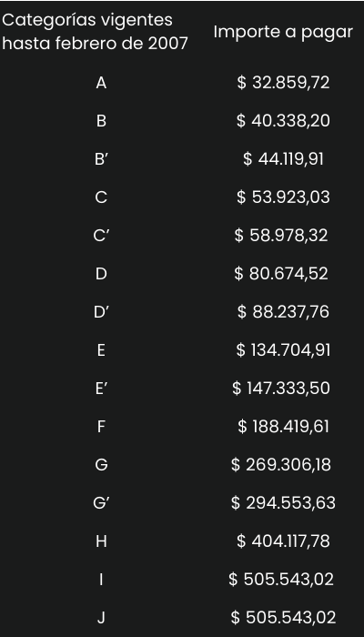Click the 'Importe a pagar' column header
Screen dimensions: 364x637
pyautogui.click(x=283, y=32)
